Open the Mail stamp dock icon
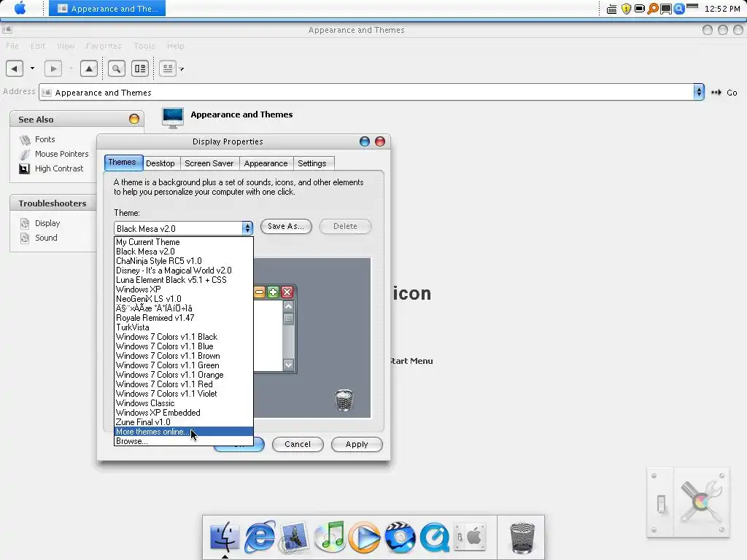 pos(294,537)
